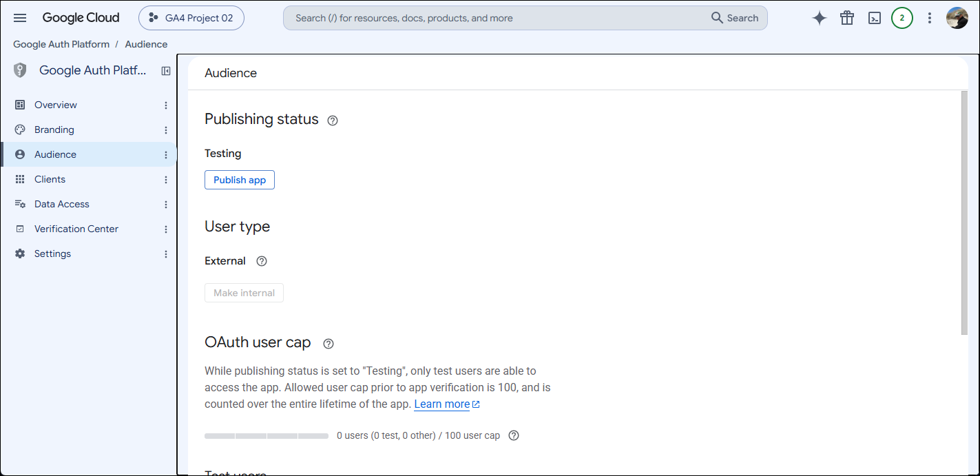
Task: Open the free trial gift icon
Action: pos(847,18)
